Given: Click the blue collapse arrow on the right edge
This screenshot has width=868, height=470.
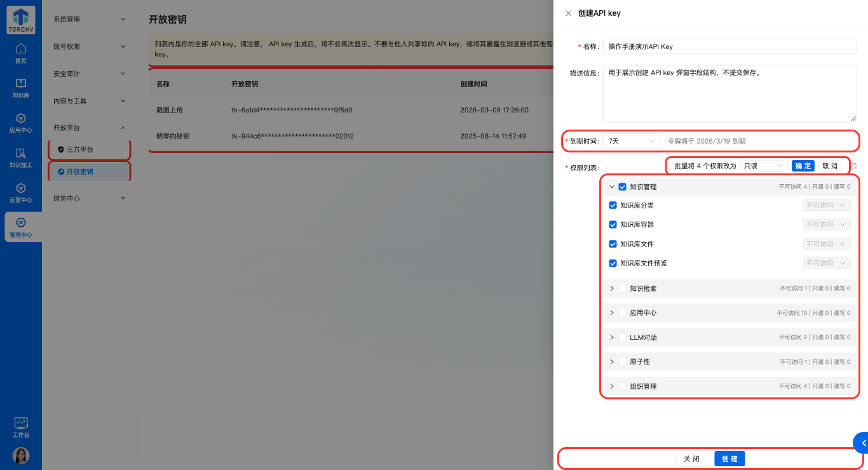Looking at the screenshot, I should (x=863, y=443).
